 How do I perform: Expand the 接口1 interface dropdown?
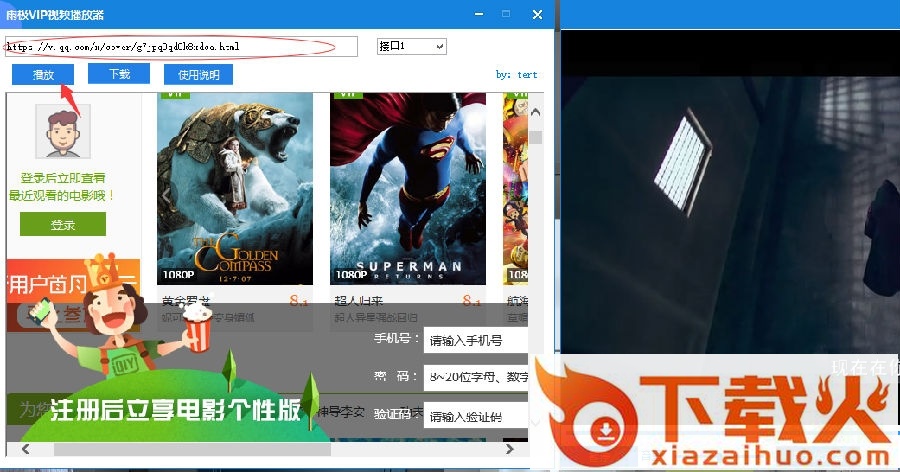point(411,46)
